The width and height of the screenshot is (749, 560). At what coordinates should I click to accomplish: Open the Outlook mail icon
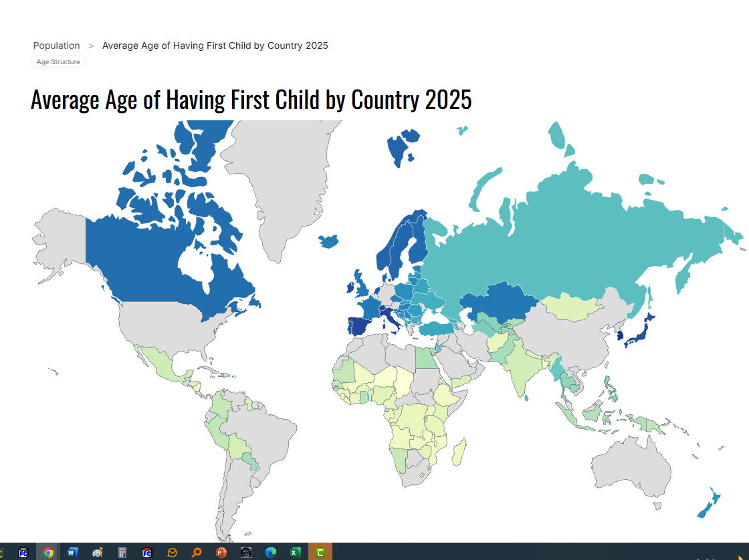(x=171, y=552)
